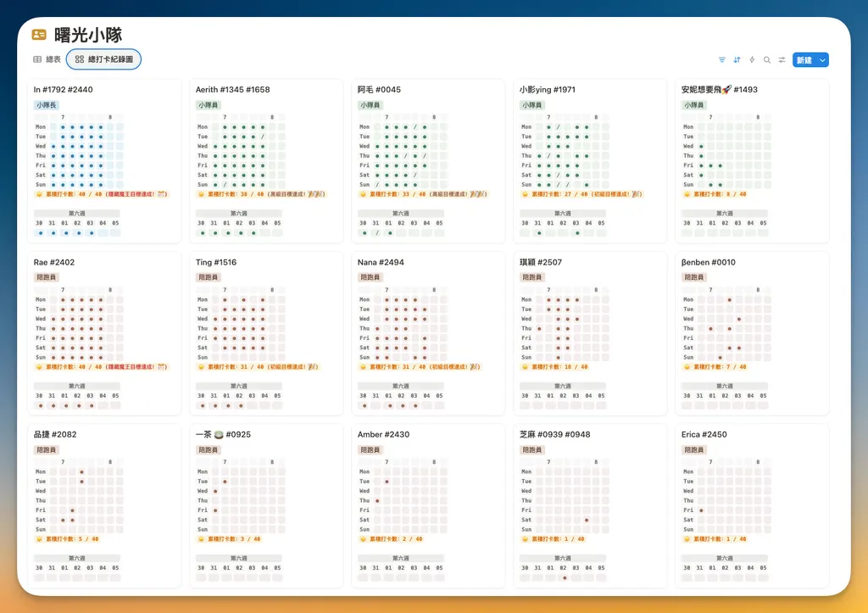Expand the 新建 dropdown arrow
Viewport: 868px width, 613px height.
(x=822, y=60)
